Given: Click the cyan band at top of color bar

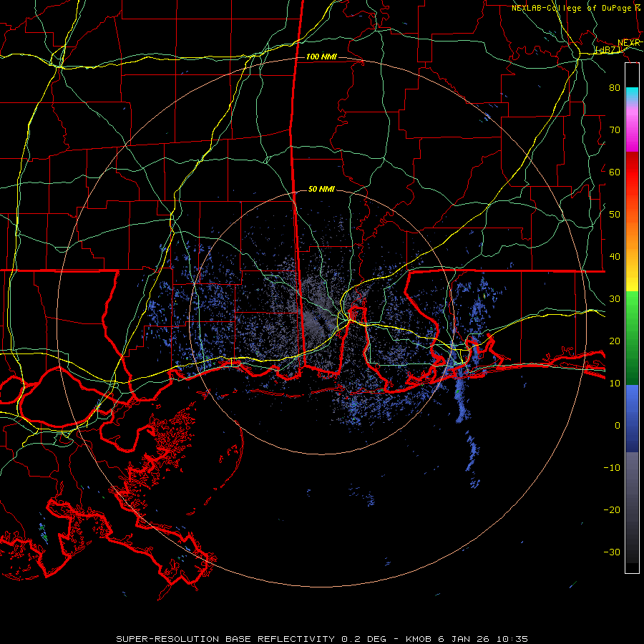Looking at the screenshot, I should pyautogui.click(x=632, y=94).
